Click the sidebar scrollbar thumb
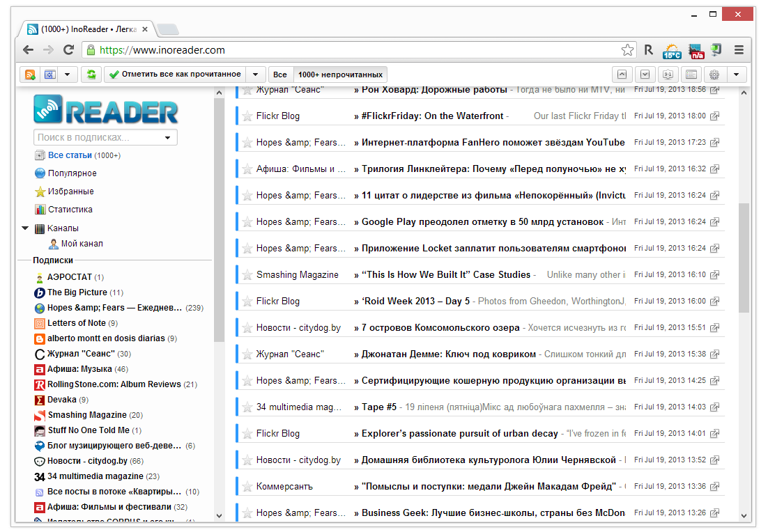This screenshot has width=768, height=532. pyautogui.click(x=219, y=220)
